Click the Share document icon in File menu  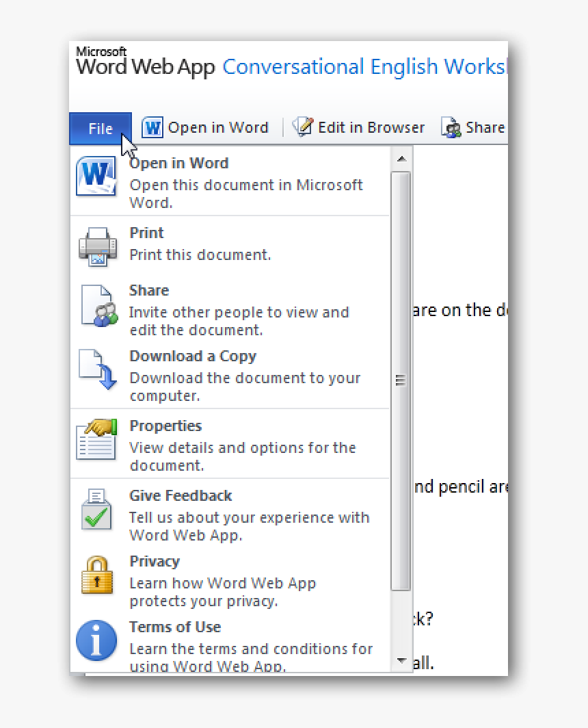click(x=99, y=307)
